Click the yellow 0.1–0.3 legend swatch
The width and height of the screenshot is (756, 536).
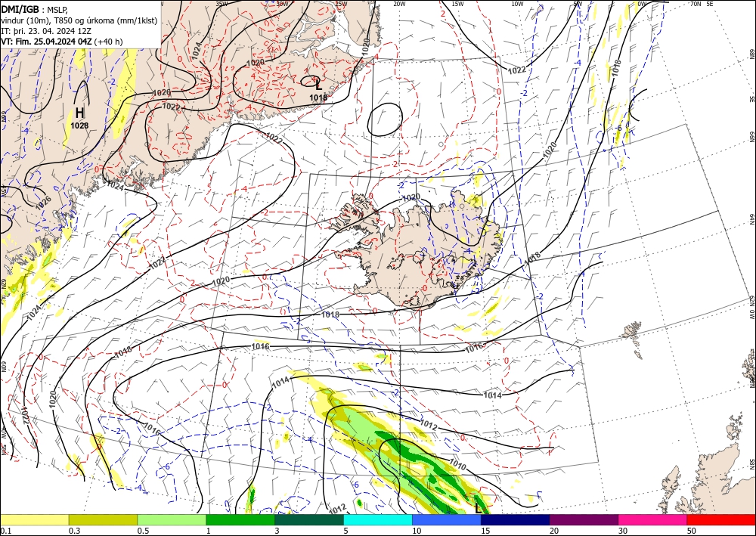point(34,519)
